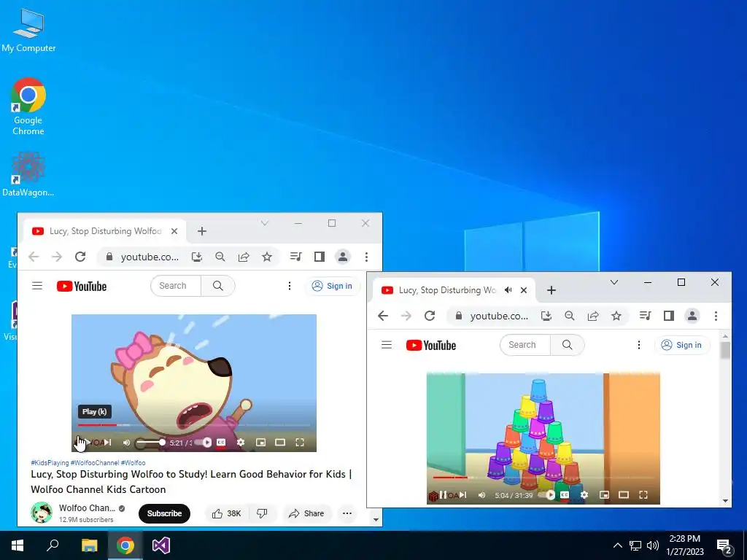Click the install app icon in the right address bar

546,316
